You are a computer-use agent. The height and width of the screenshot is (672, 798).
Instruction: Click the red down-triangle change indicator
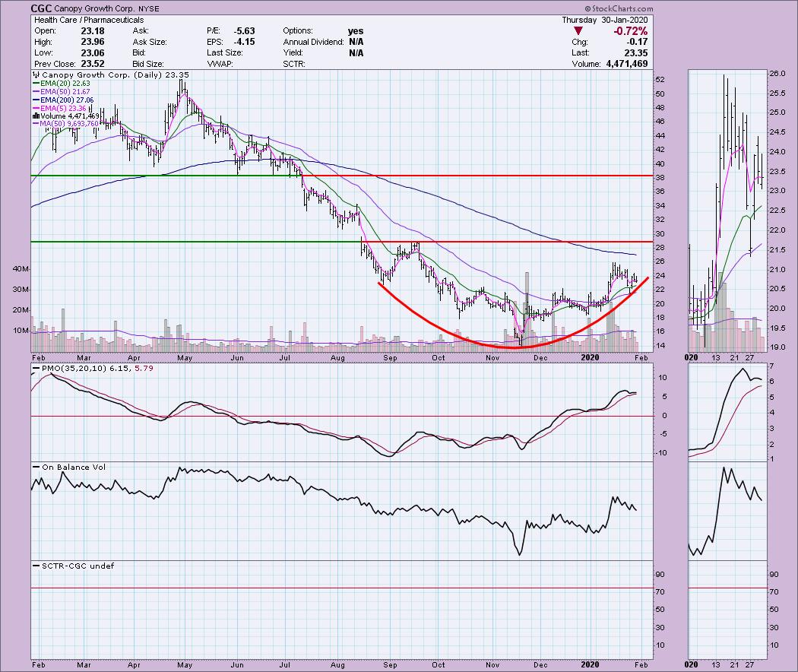(578, 31)
